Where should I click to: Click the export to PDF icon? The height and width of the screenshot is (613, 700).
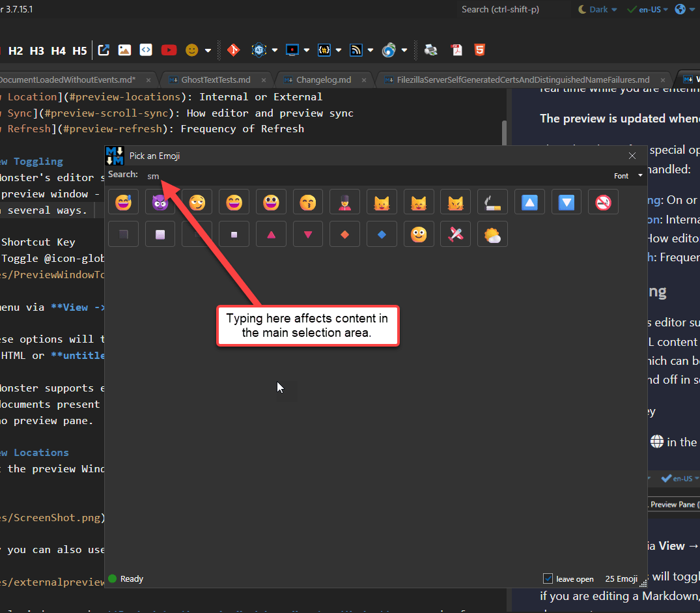pyautogui.click(x=456, y=50)
